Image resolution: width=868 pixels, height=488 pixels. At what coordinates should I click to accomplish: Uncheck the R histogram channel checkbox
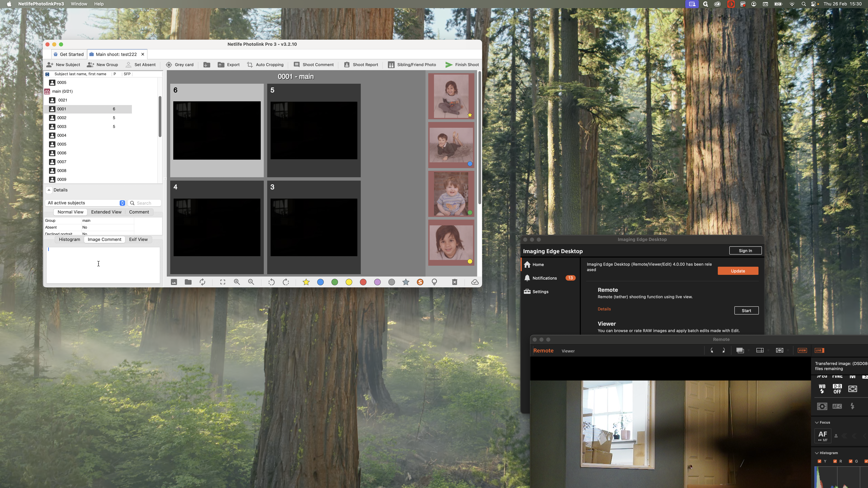coord(835,461)
